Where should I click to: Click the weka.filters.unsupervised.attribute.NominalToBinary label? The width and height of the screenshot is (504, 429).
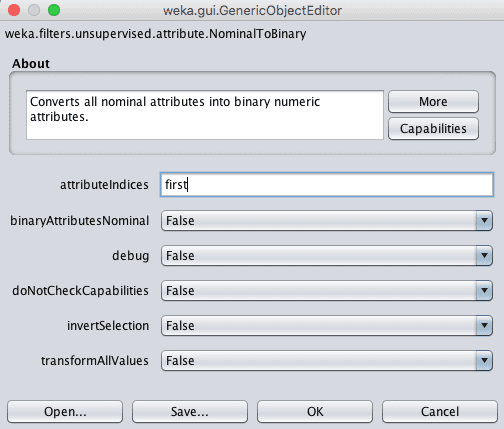point(156,34)
